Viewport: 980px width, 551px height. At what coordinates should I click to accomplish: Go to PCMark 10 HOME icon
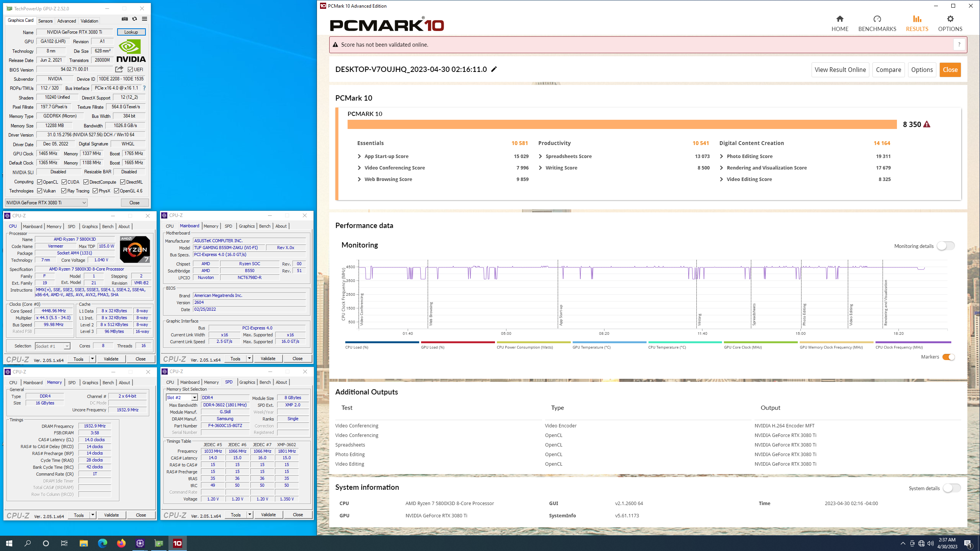pos(840,19)
